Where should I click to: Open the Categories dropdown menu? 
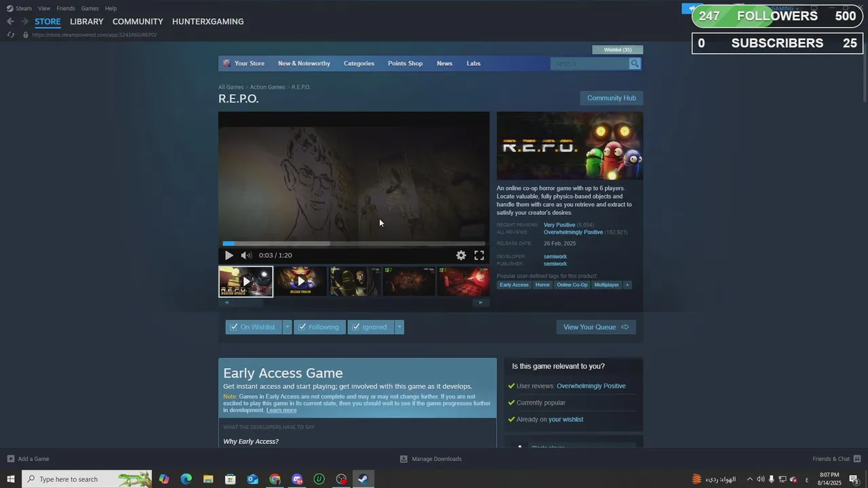(x=359, y=64)
